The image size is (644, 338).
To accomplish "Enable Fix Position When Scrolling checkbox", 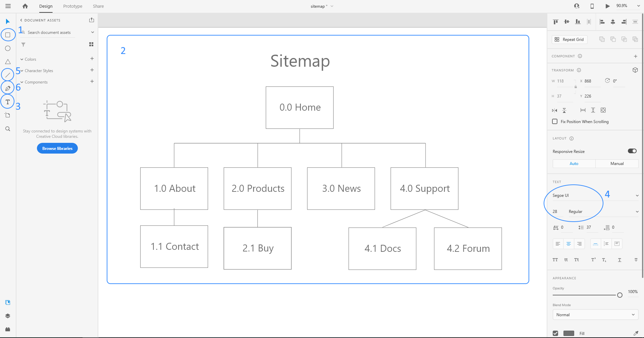I will pos(555,121).
